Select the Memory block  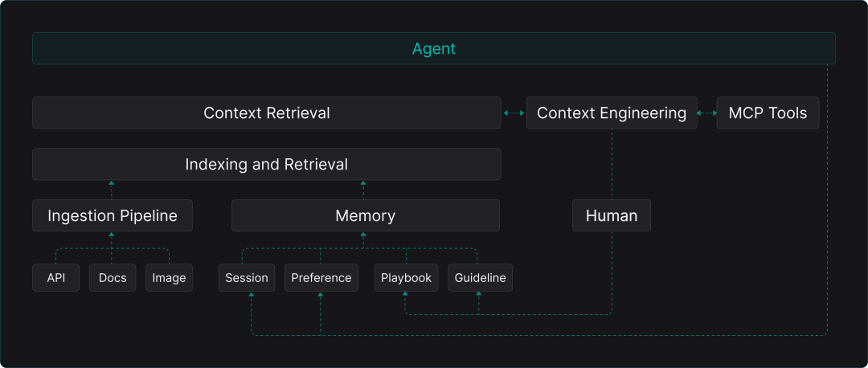click(x=365, y=215)
